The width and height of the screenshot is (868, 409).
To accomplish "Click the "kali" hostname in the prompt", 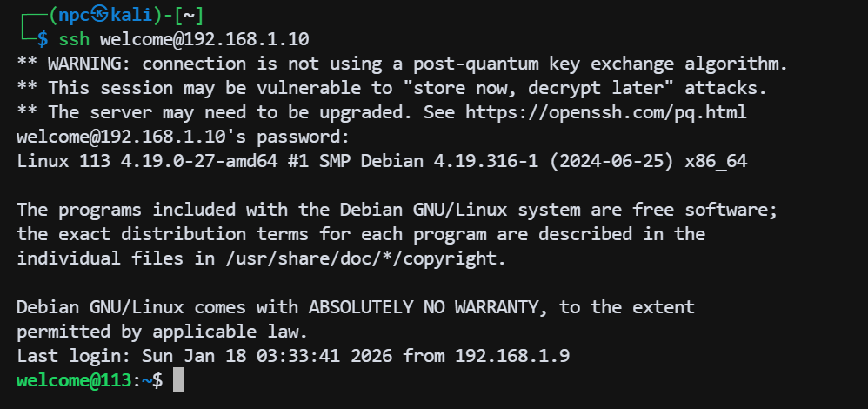I will (132, 16).
